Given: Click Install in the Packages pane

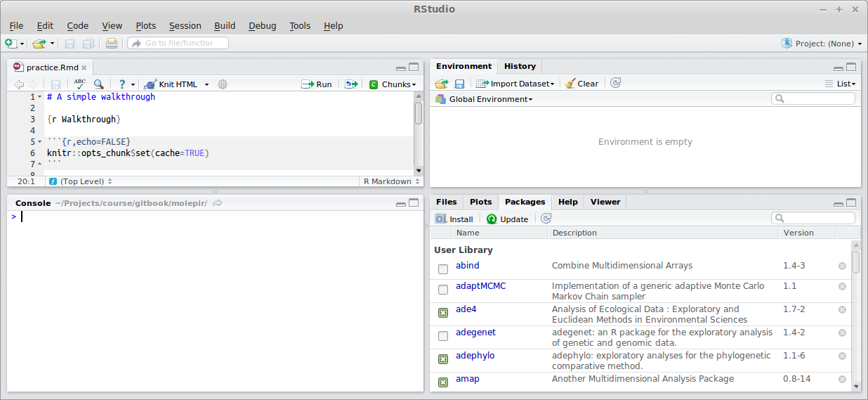Looking at the screenshot, I should point(454,219).
